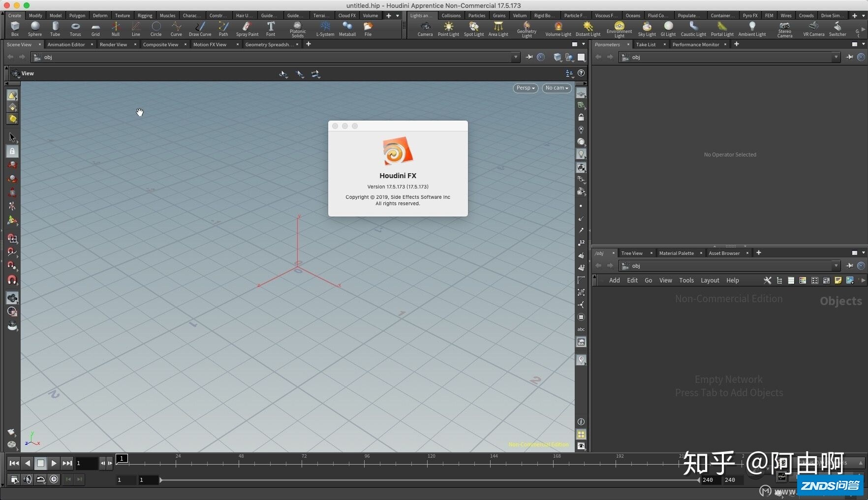The width and height of the screenshot is (868, 500).
Task: Add a Camera from the lights shelf
Action: (x=425, y=29)
